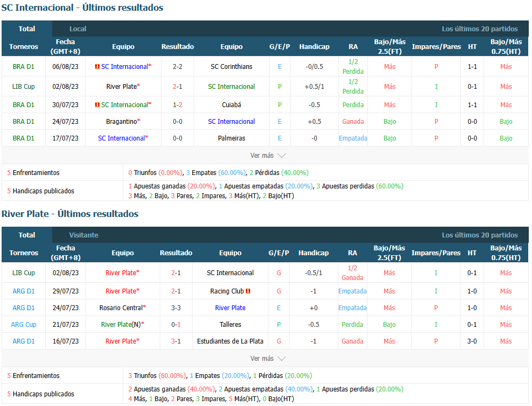
Task: Click the date 24/07/23 in Rosario Central row
Action: (x=66, y=308)
